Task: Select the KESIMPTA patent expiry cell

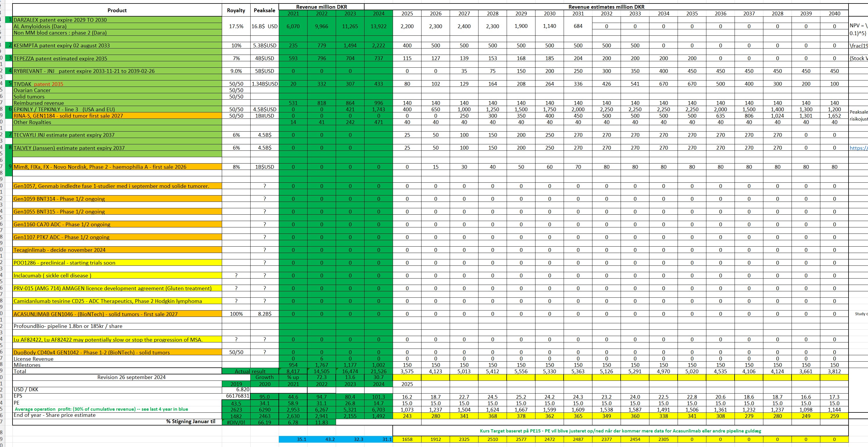Action: 117,45
